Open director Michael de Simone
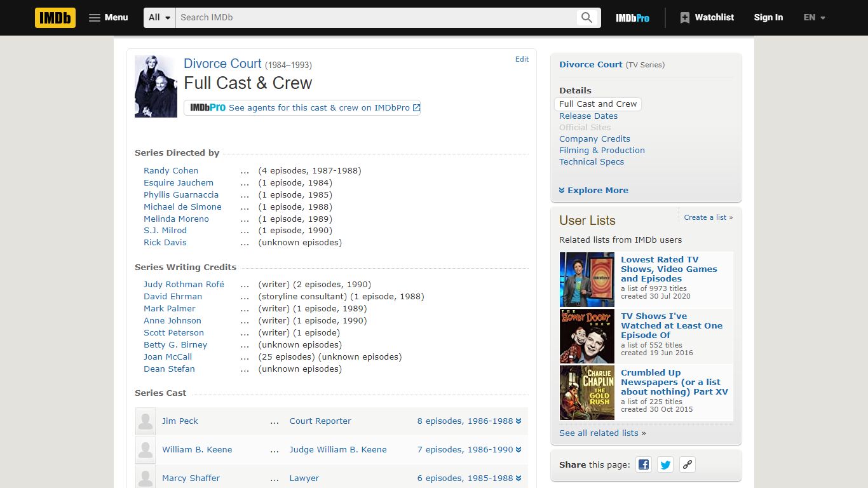 tap(182, 207)
